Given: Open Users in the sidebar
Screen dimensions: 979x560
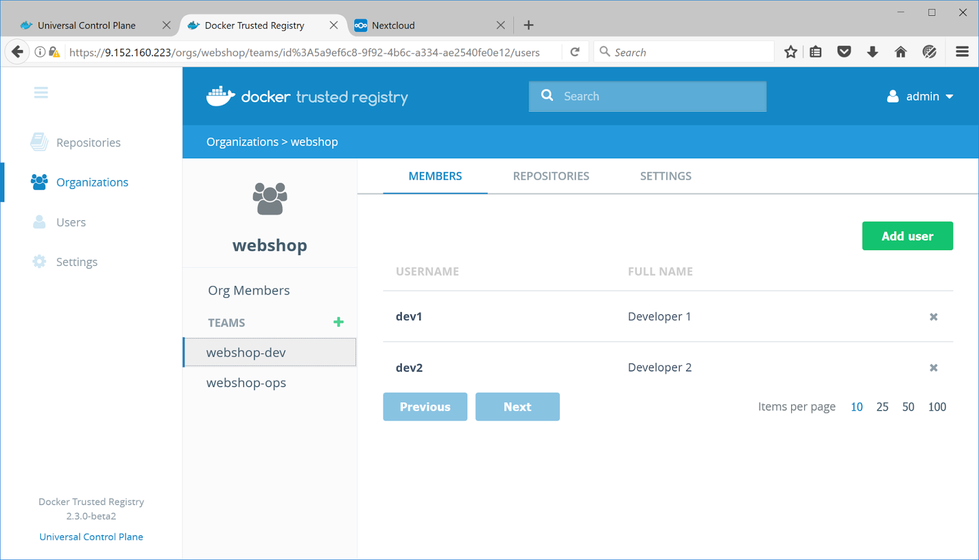Looking at the screenshot, I should pos(71,223).
